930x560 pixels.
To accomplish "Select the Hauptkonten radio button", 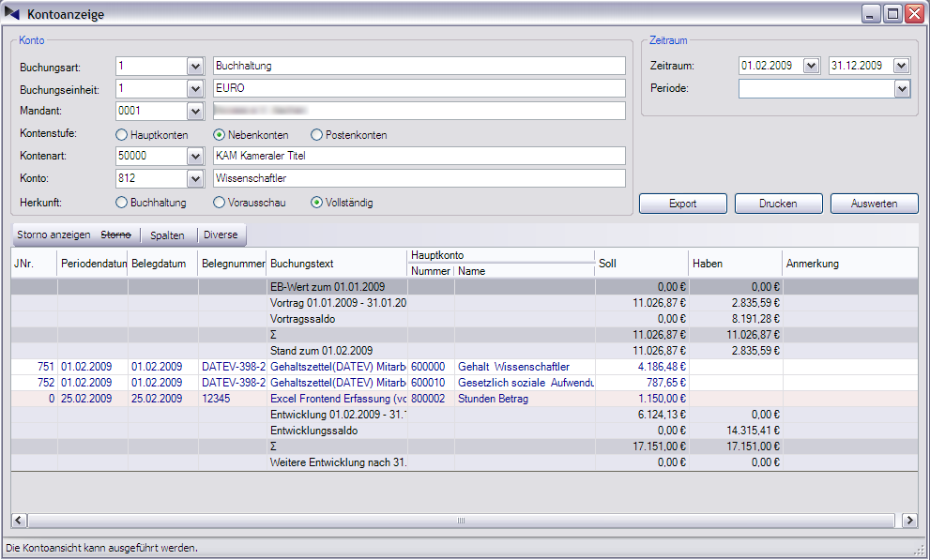I will [122, 135].
